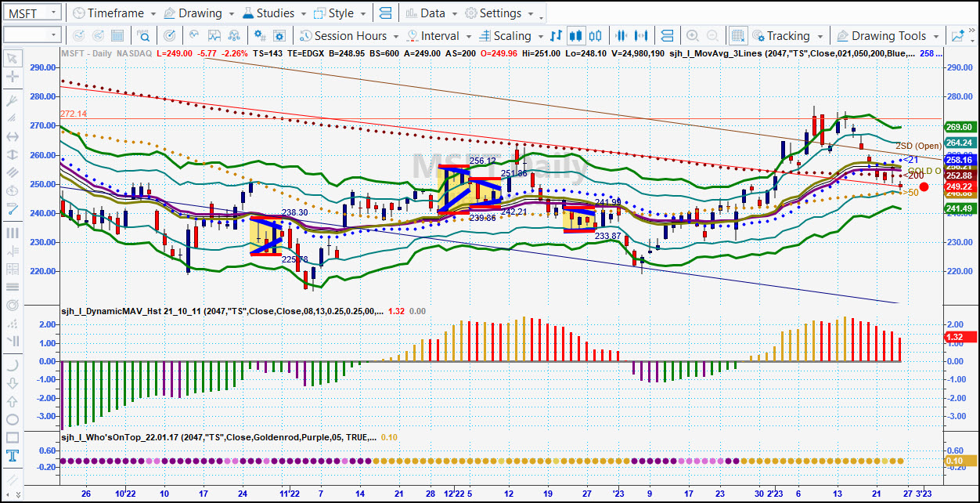Select the blue trend line tool
Viewport: 980px width, 503px height.
tap(13, 209)
